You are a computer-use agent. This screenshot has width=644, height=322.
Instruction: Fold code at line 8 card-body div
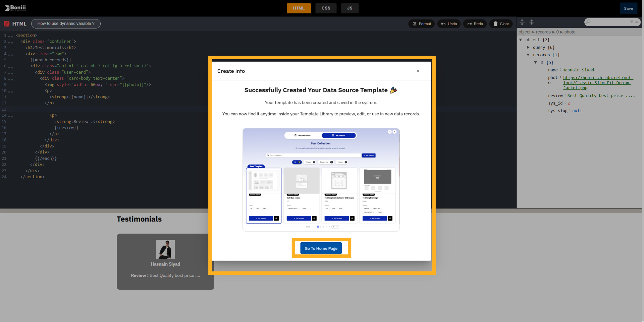11,79
